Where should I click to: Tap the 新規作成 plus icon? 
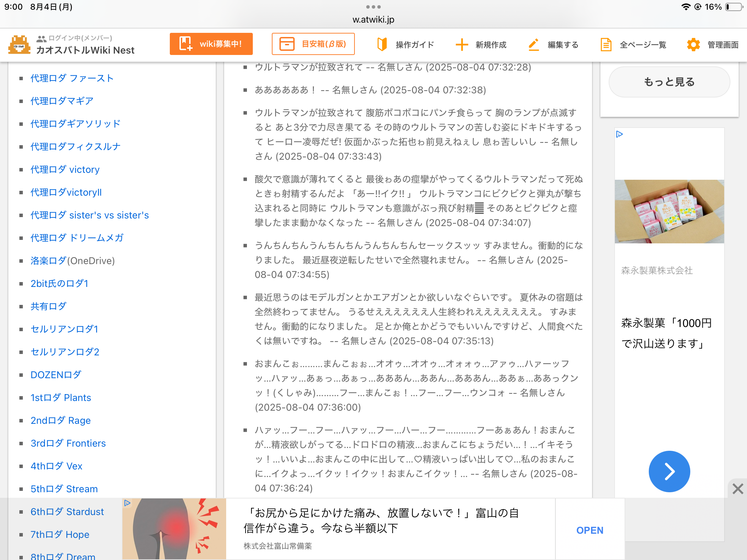(462, 45)
